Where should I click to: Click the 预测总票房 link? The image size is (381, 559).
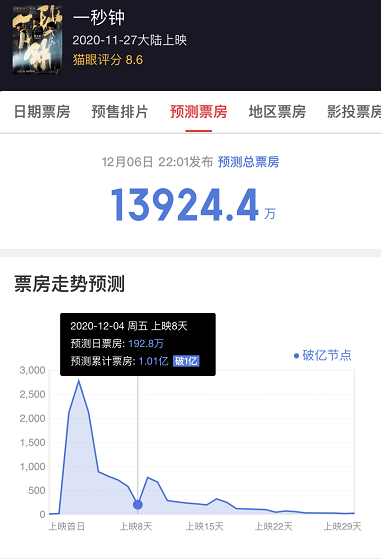[248, 162]
